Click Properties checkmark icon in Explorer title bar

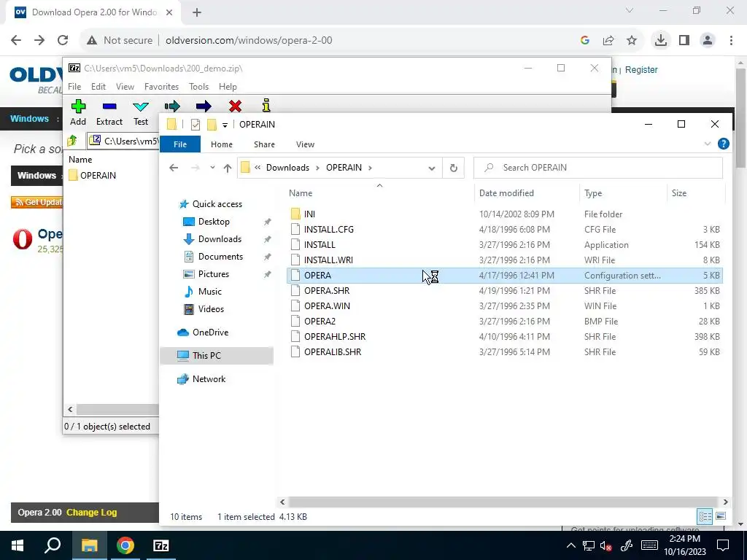196,125
